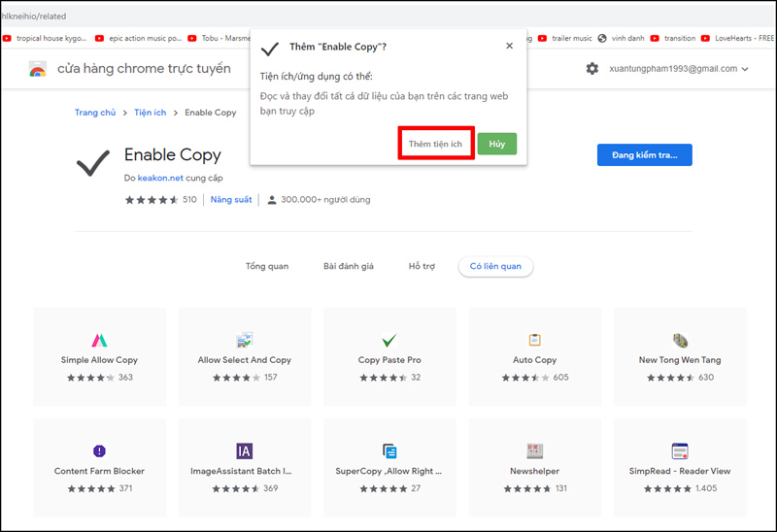Click the URL text in address bar
The height and width of the screenshot is (532, 777).
point(33,17)
